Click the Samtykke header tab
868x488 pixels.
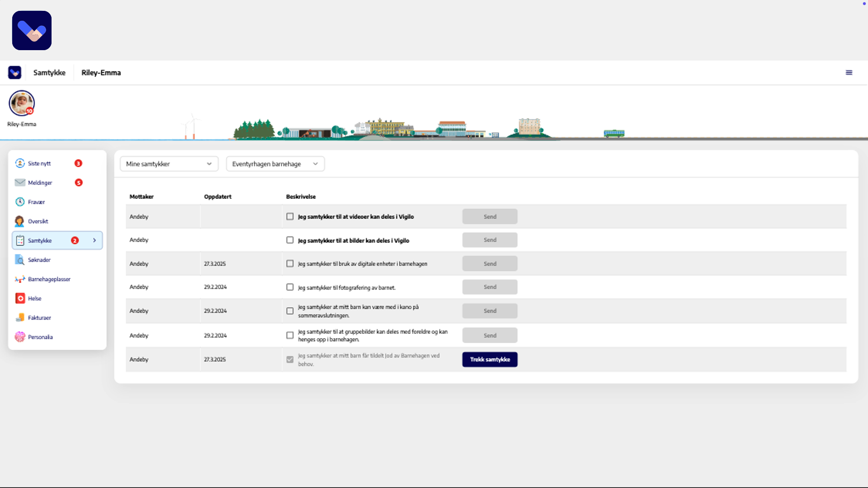point(49,73)
